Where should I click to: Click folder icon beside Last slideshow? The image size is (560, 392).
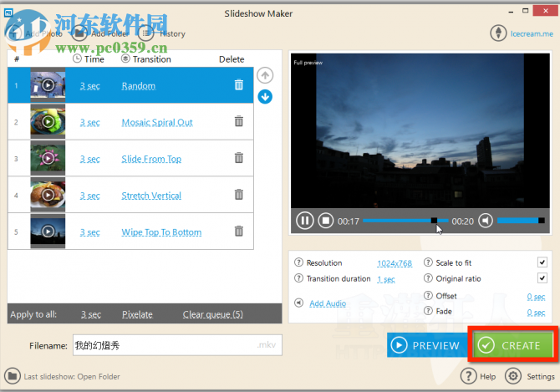point(13,376)
